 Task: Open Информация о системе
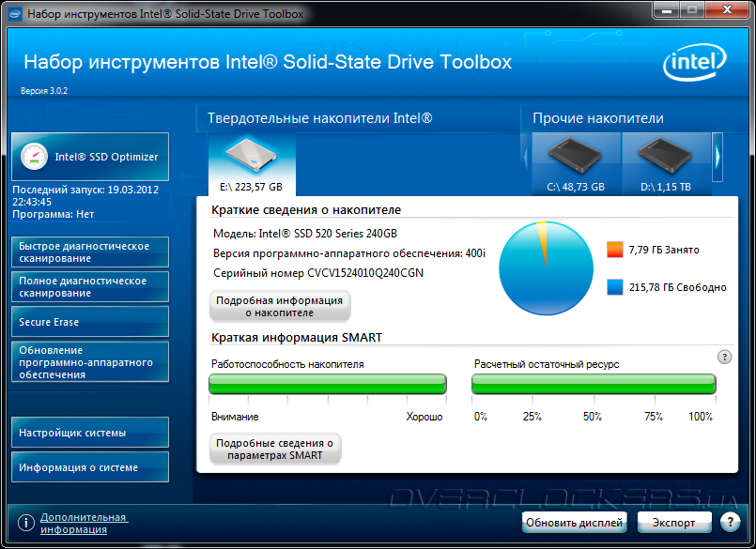(x=90, y=467)
